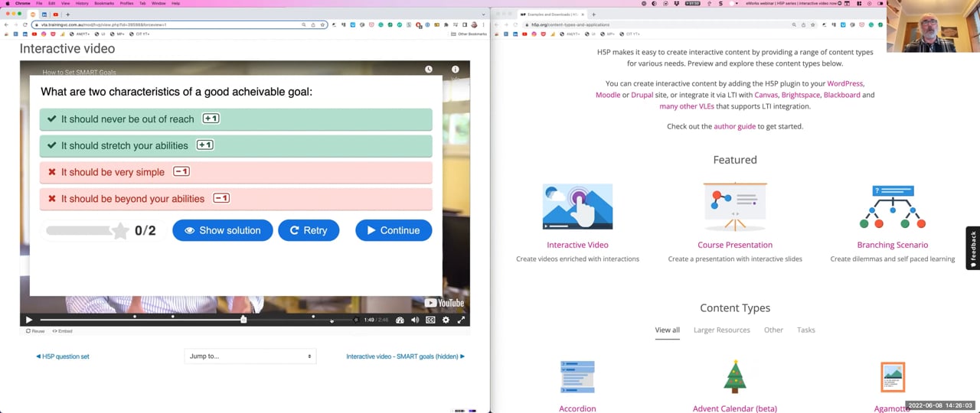The image size is (980, 413).
Task: Switch the video to fullscreen
Action: [x=461, y=320]
